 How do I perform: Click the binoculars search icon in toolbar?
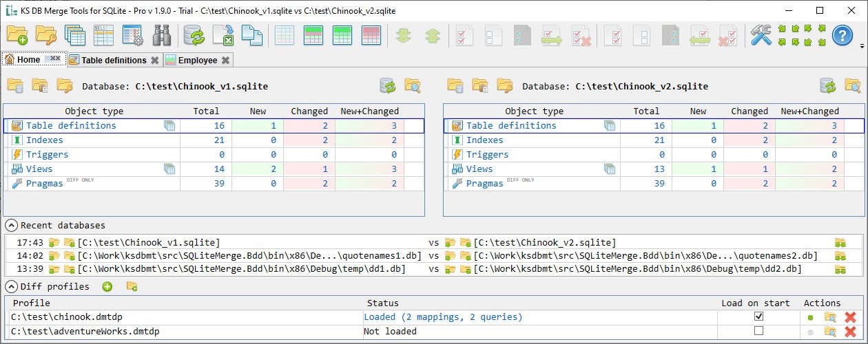[x=162, y=35]
